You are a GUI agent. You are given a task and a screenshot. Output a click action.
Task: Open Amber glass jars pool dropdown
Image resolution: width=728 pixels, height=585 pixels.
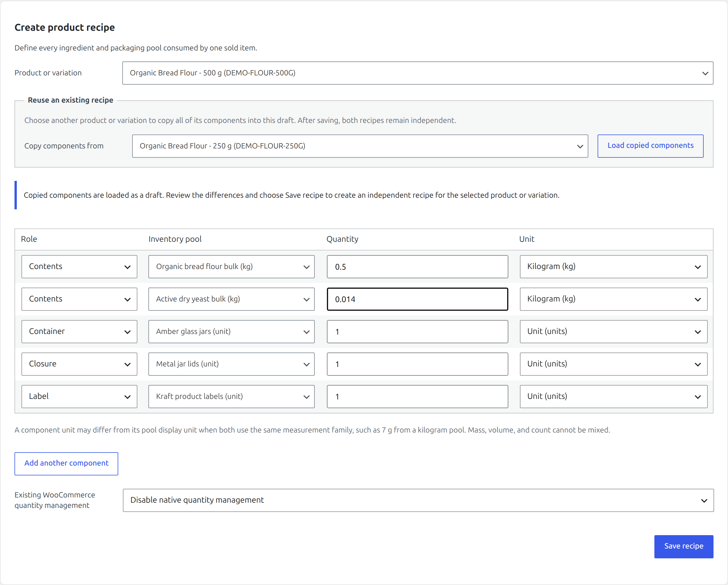[231, 331]
